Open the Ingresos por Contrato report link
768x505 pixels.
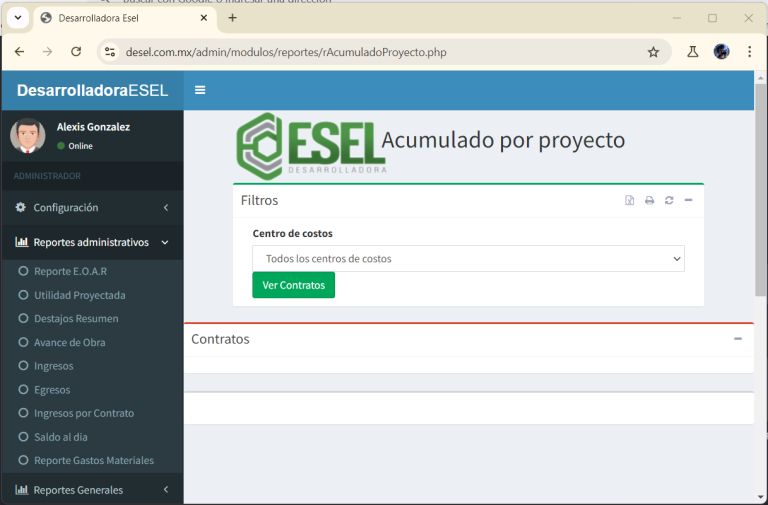point(83,413)
